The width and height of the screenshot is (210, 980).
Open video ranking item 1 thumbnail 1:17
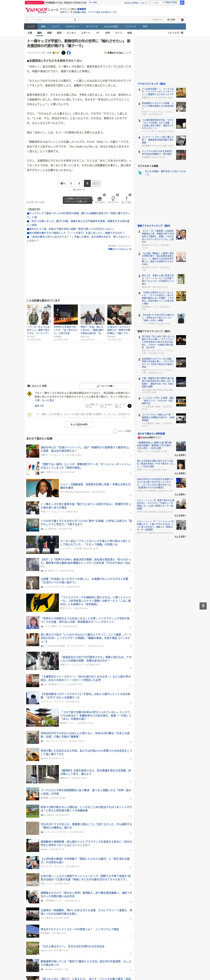[x=181, y=340]
